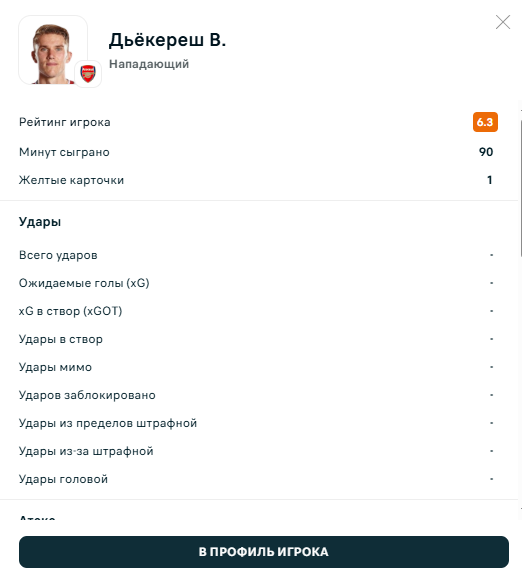This screenshot has width=522, height=585.
Task: Select the Рейтинг игрока row
Action: [258, 122]
